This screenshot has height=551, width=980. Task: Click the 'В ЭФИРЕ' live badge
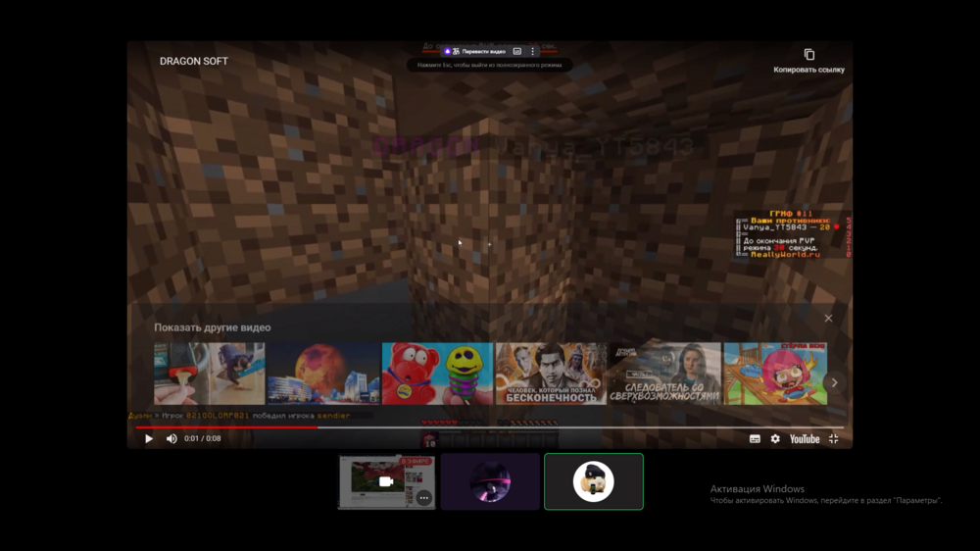coord(416,461)
